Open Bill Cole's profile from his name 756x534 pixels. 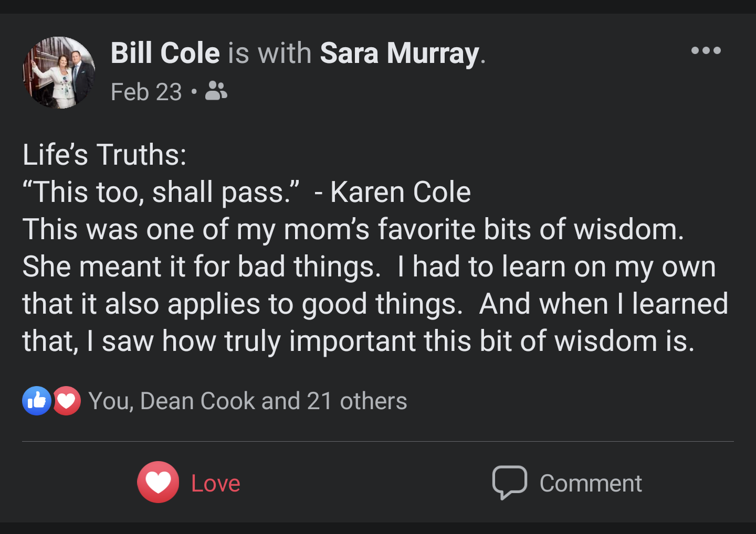(x=165, y=53)
